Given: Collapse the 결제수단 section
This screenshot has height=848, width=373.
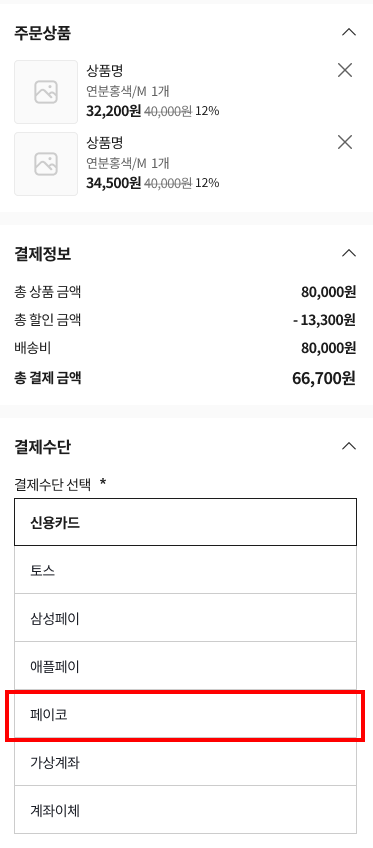Looking at the screenshot, I should 349,446.
